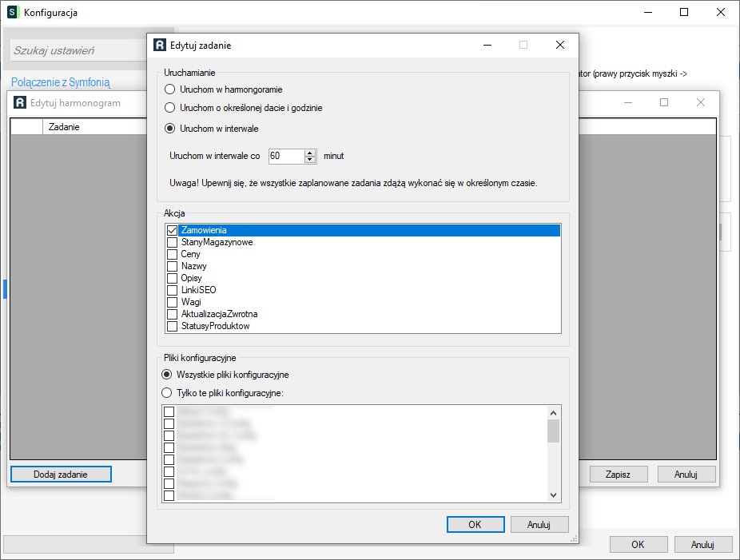The width and height of the screenshot is (740, 560).
Task: Enable the StanyMagazynowe checkbox
Action: [x=172, y=242]
